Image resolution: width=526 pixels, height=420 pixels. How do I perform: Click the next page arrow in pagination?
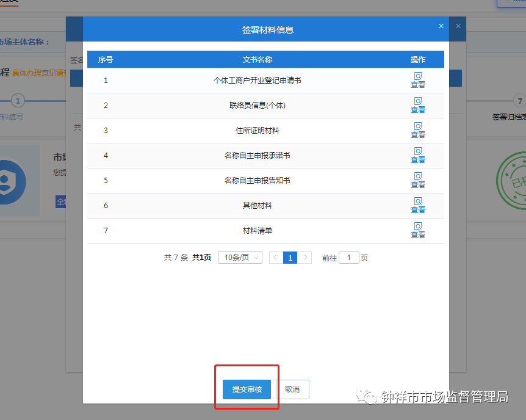(x=305, y=257)
